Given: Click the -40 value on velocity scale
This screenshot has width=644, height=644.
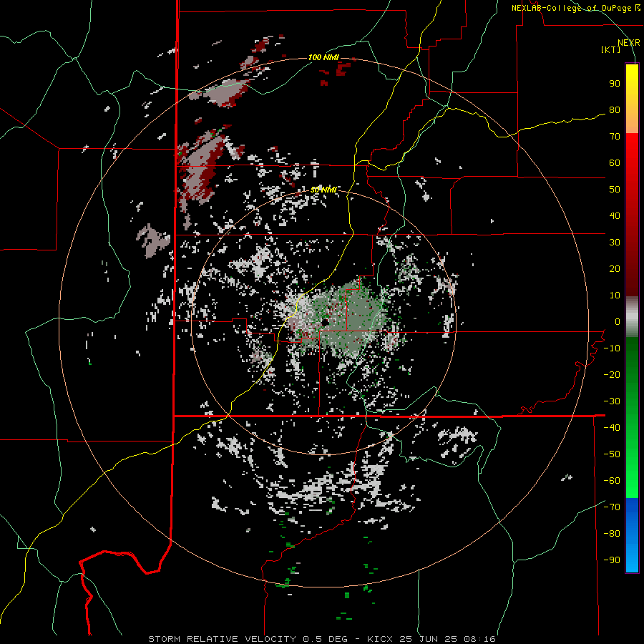Looking at the screenshot, I should click(612, 428).
